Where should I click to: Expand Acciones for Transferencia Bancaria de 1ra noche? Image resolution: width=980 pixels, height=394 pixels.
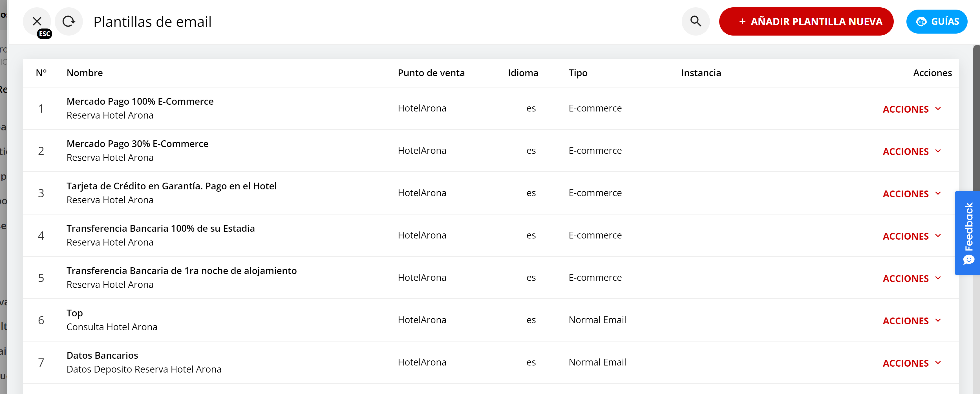[x=912, y=278]
